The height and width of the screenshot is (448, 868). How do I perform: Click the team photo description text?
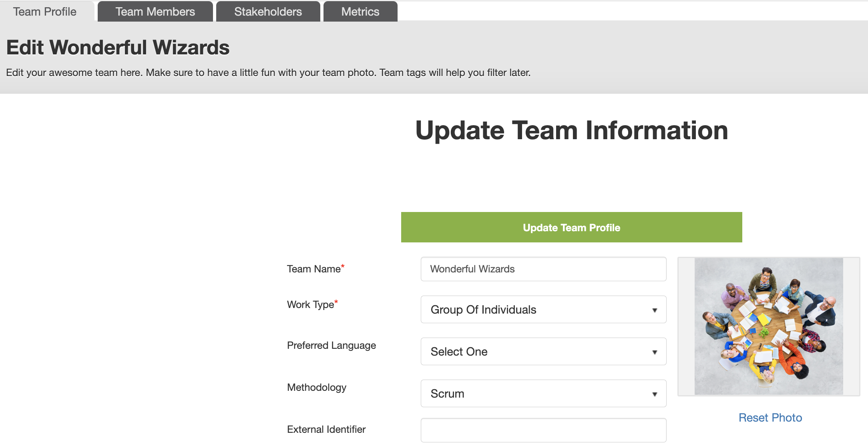coord(268,73)
